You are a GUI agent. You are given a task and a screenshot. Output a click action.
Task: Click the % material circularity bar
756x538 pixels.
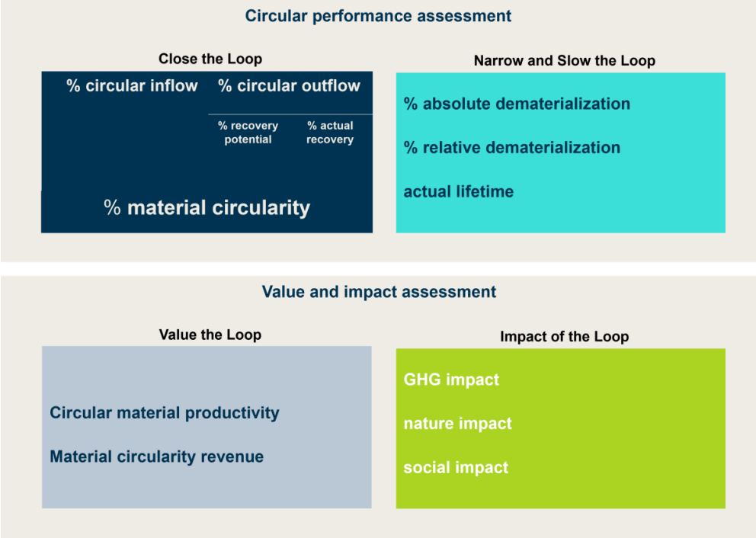[x=207, y=208]
